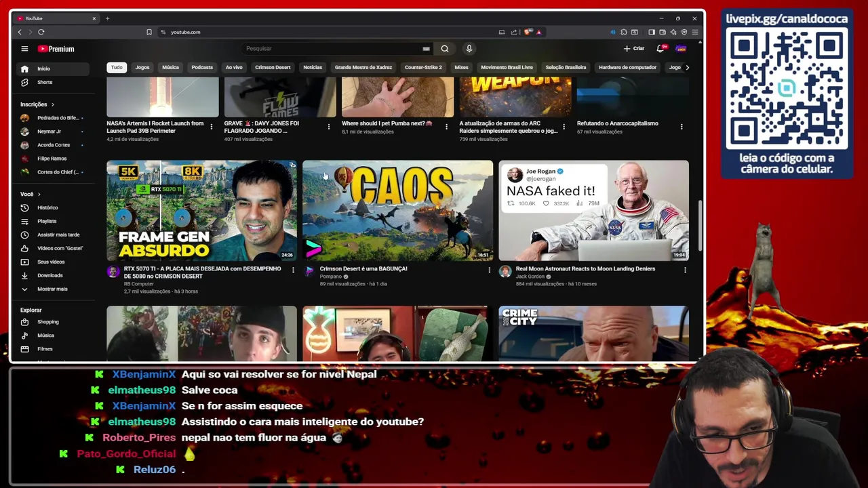The width and height of the screenshot is (868, 488).
Task: Open the Brave VPN shield icon
Action: pos(684,32)
